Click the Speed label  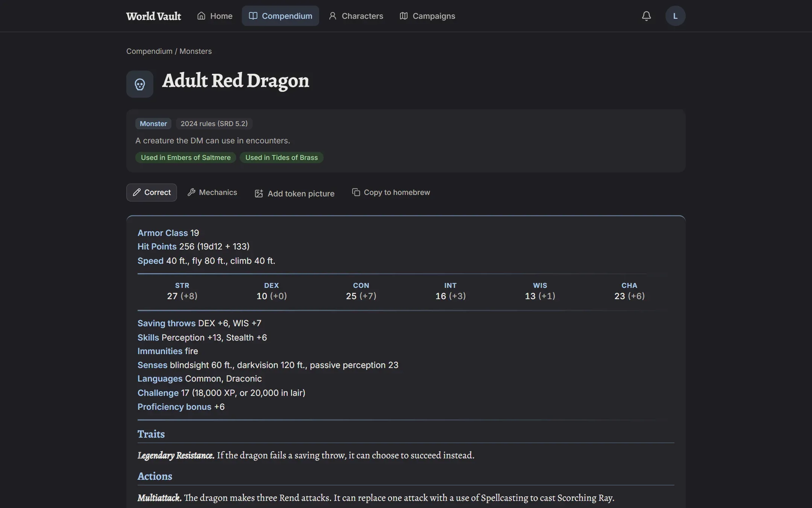150,261
